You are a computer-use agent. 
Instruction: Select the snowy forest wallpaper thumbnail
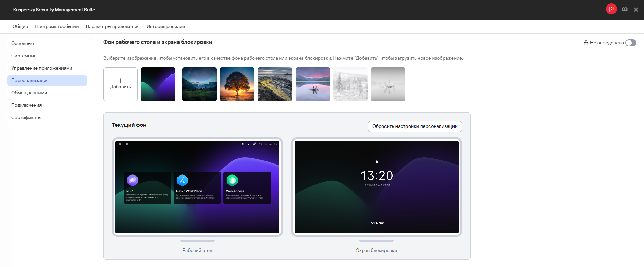click(350, 84)
